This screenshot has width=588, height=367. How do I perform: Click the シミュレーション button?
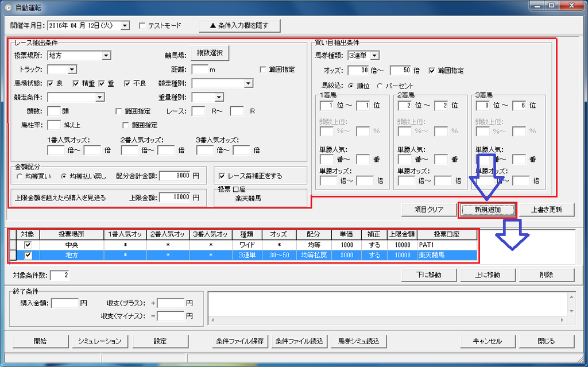point(100,341)
